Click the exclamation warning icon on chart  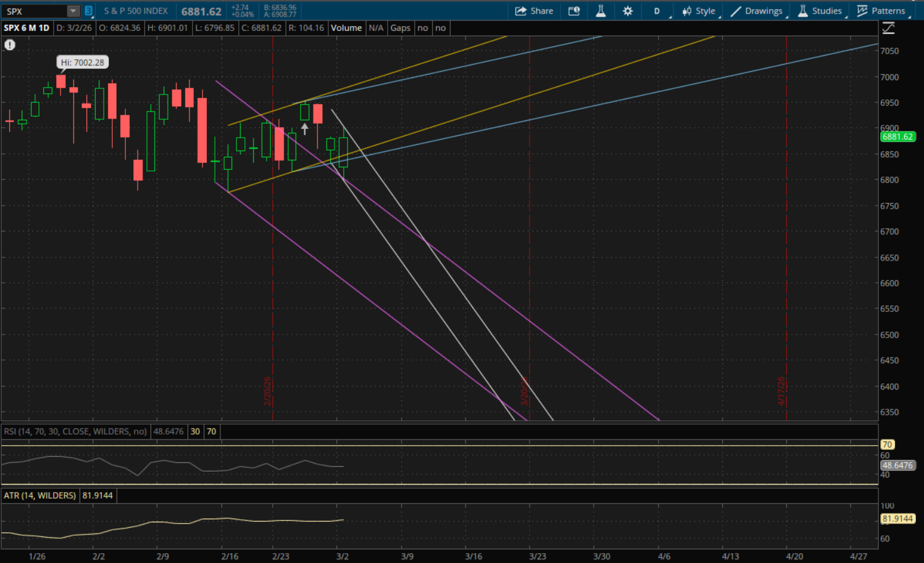(x=10, y=44)
